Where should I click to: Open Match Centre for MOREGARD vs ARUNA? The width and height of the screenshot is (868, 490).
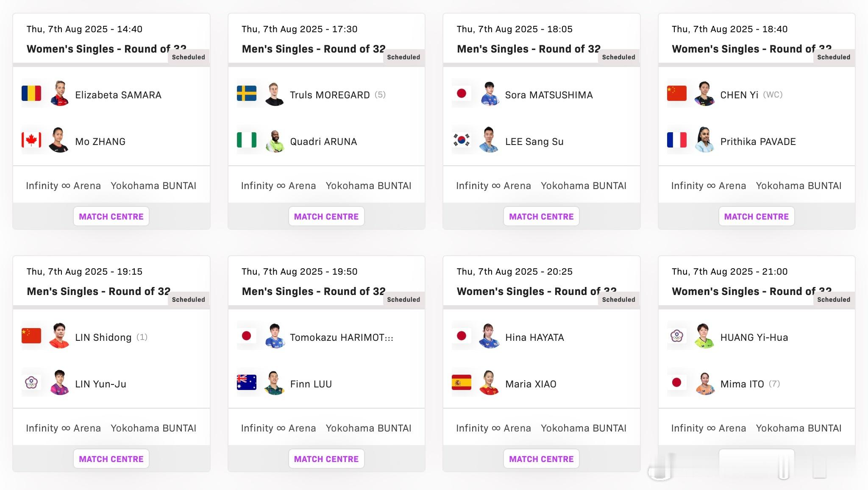[326, 217]
